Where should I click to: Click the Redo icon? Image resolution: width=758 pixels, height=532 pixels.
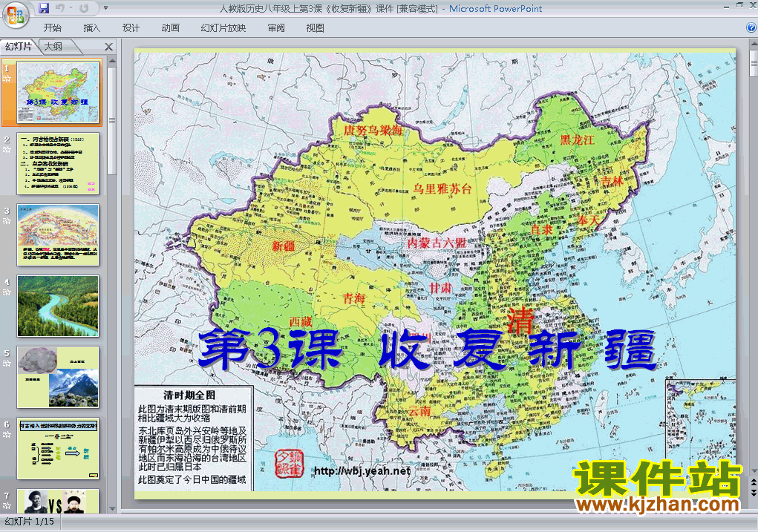click(84, 8)
